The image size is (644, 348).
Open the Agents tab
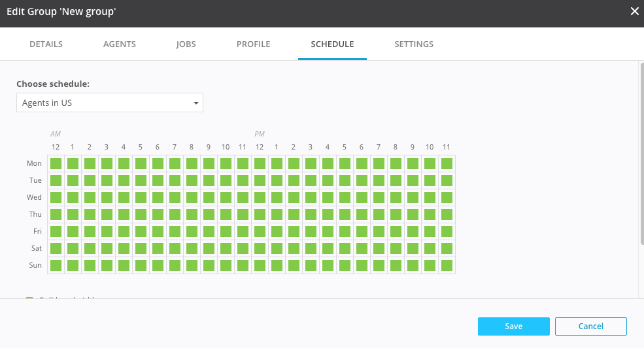click(x=120, y=44)
